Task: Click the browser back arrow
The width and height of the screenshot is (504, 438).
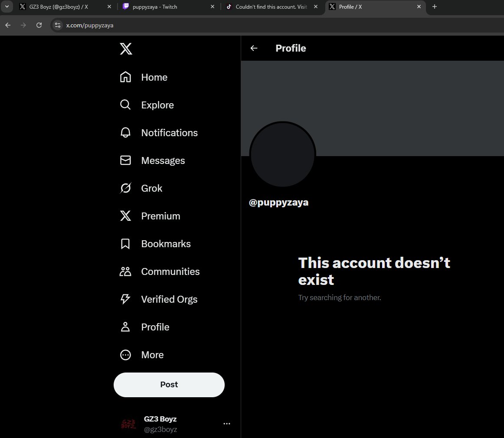Action: pos(8,25)
